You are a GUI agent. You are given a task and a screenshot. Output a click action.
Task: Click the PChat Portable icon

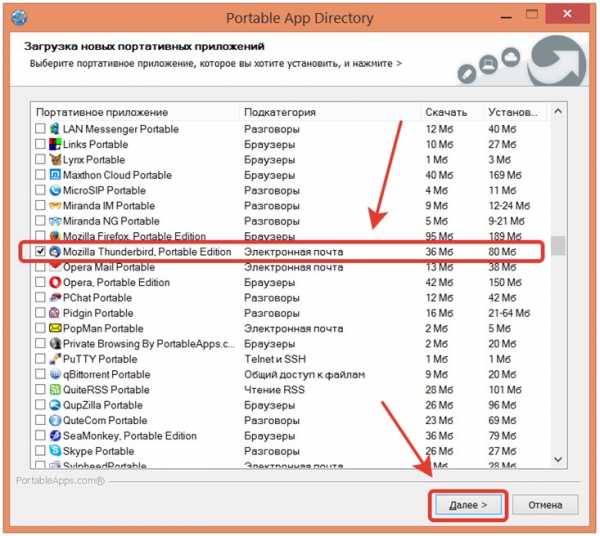coord(55,298)
